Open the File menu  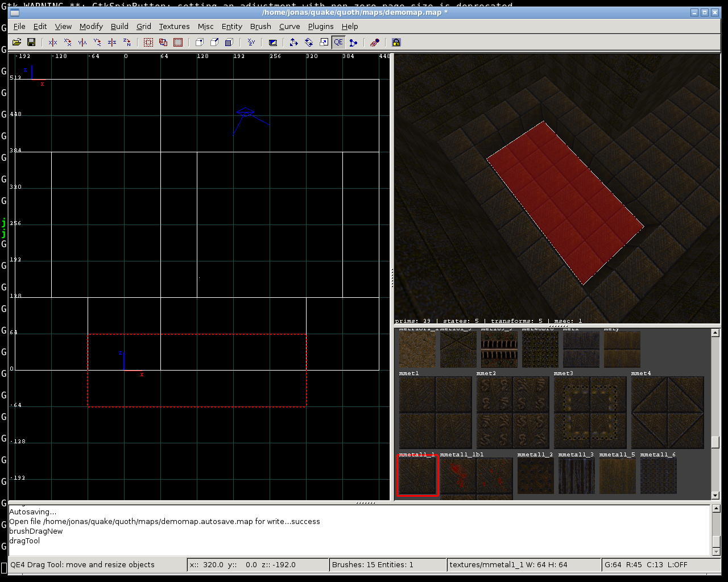click(19, 26)
